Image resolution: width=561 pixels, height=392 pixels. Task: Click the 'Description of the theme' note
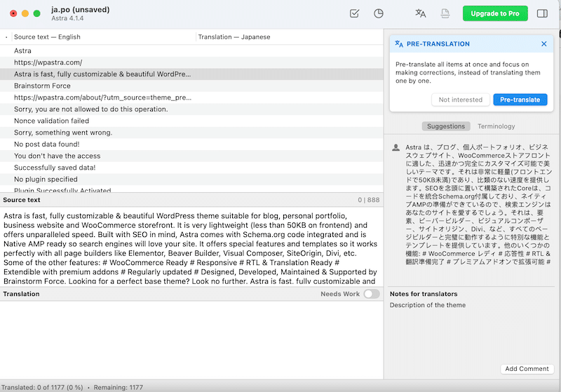[428, 305]
